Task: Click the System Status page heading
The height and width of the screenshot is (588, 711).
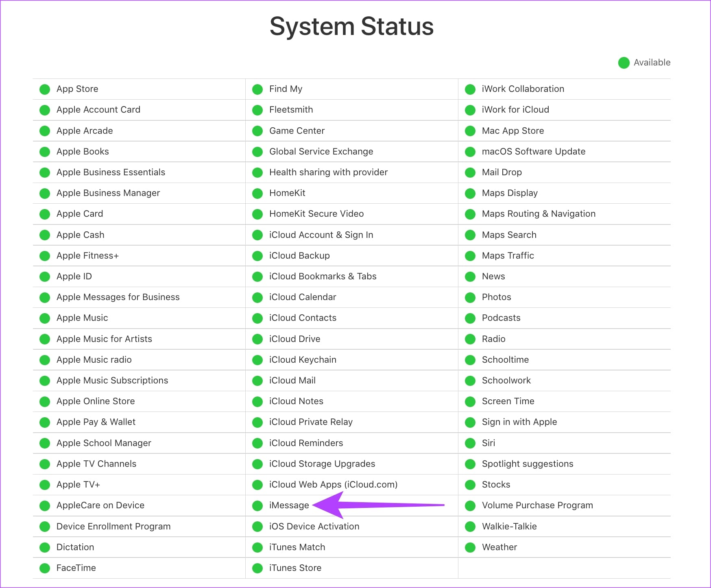Action: click(352, 26)
